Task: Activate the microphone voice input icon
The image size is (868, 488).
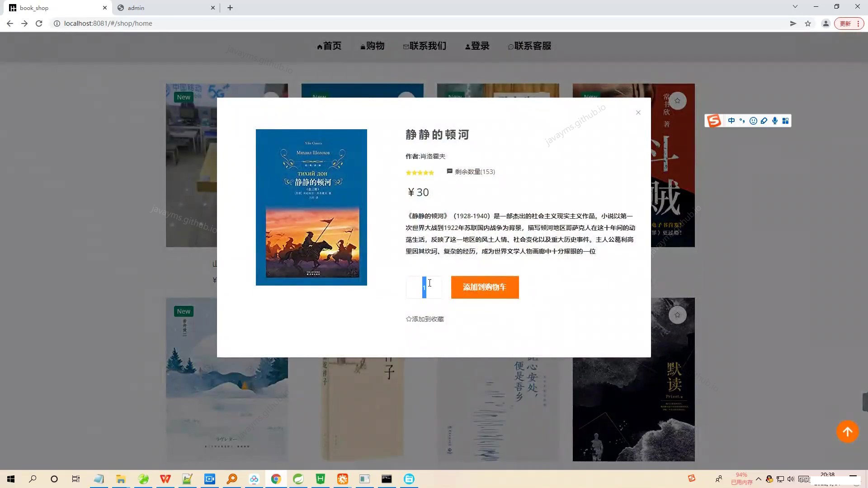Action: [774, 121]
